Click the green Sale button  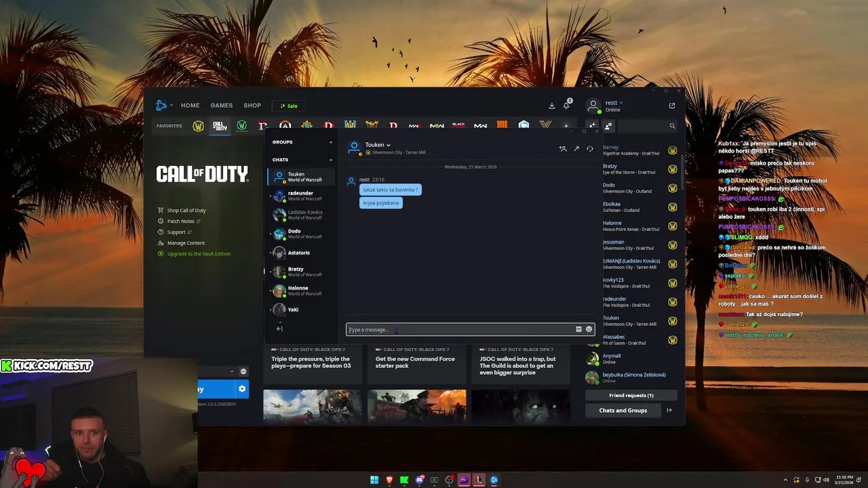click(289, 106)
